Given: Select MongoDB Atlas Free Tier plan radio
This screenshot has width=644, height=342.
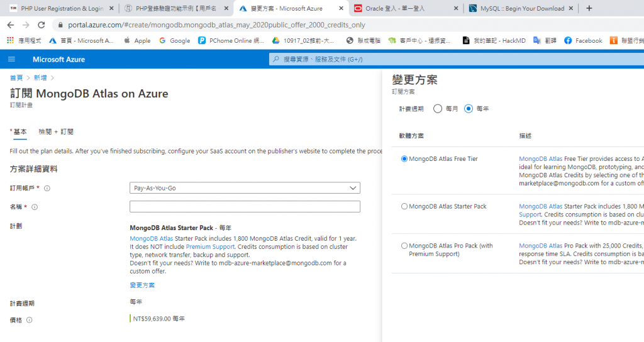Looking at the screenshot, I should coord(404,159).
